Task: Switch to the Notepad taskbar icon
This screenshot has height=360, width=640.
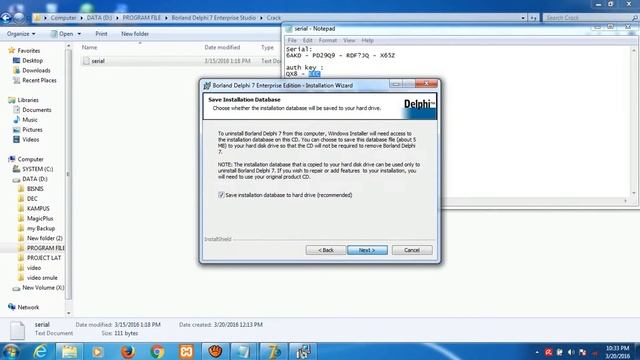Action: click(243, 351)
